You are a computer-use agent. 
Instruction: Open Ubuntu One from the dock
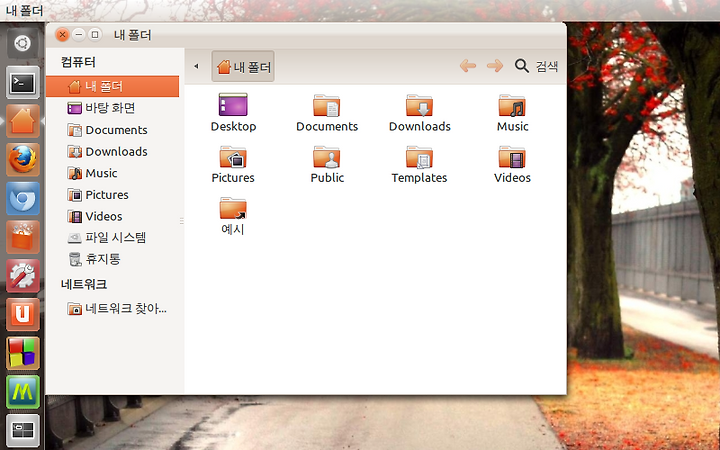coord(22,315)
